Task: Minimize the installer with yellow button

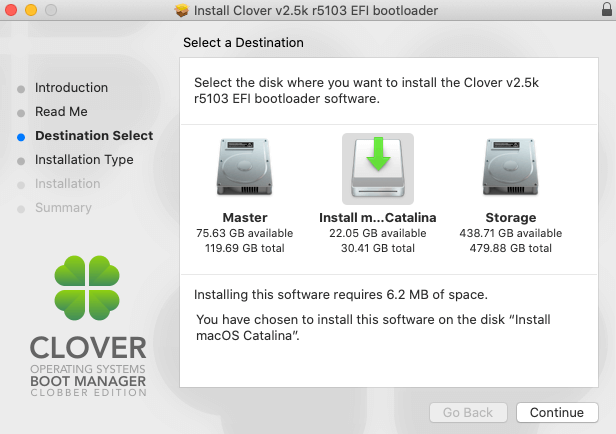Action: [x=31, y=10]
